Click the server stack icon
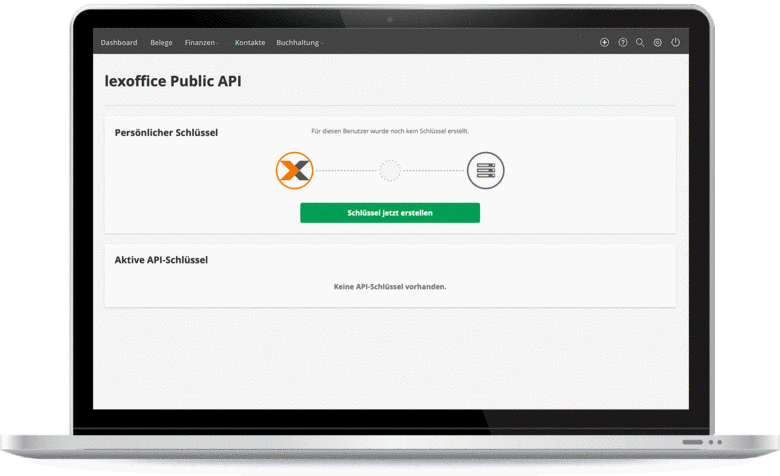780x476 pixels. tap(485, 171)
